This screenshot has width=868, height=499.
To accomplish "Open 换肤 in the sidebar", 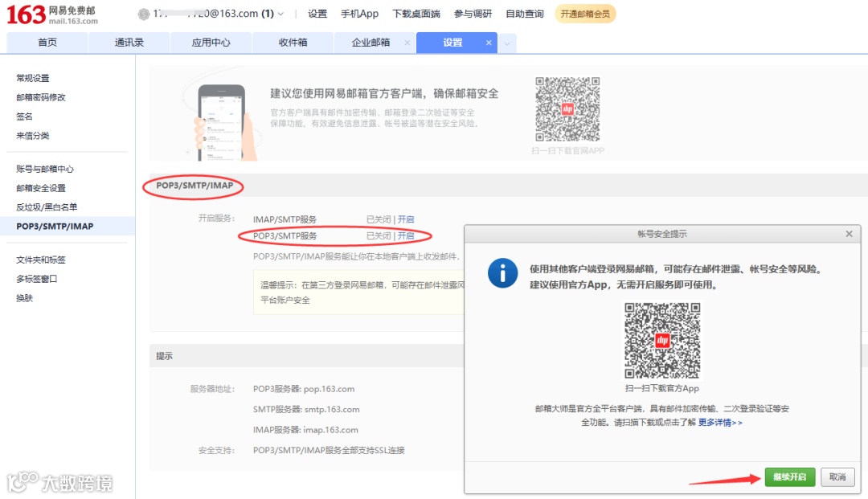I will [x=24, y=297].
